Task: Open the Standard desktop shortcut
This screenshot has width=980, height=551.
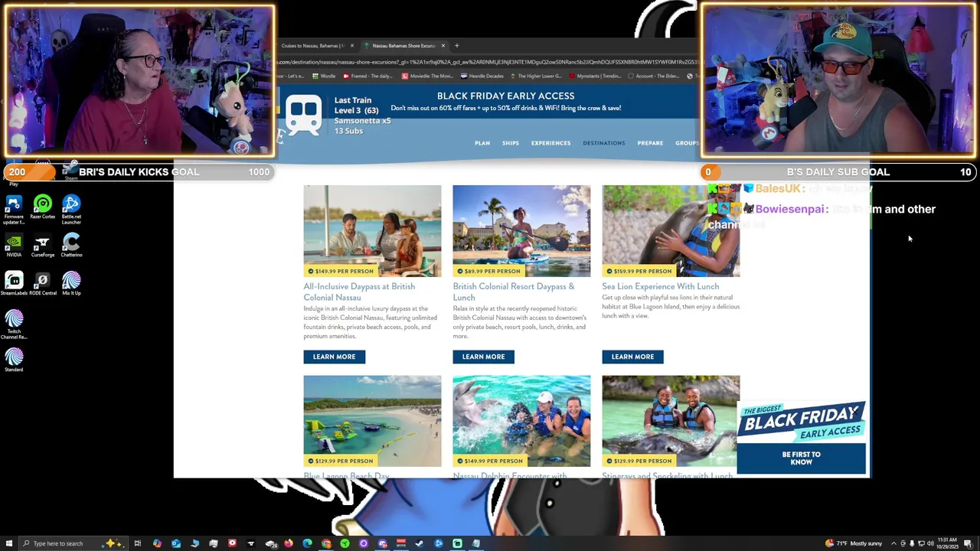Action: (x=14, y=360)
